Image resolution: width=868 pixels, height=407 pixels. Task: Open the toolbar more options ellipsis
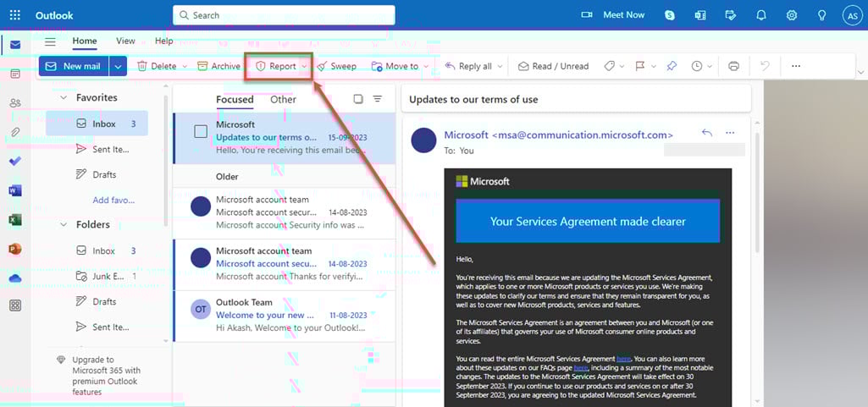point(796,66)
